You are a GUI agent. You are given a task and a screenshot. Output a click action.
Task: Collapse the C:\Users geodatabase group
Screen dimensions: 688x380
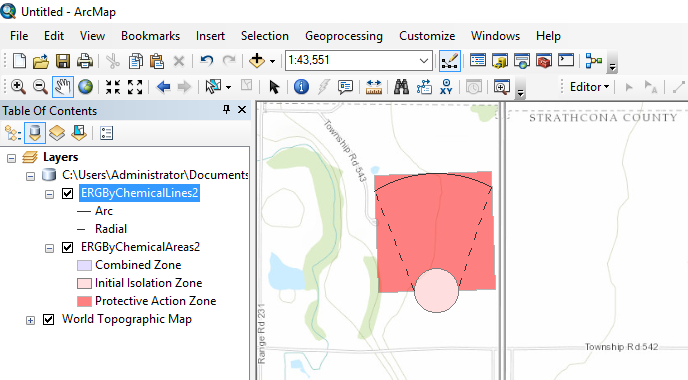coord(30,176)
